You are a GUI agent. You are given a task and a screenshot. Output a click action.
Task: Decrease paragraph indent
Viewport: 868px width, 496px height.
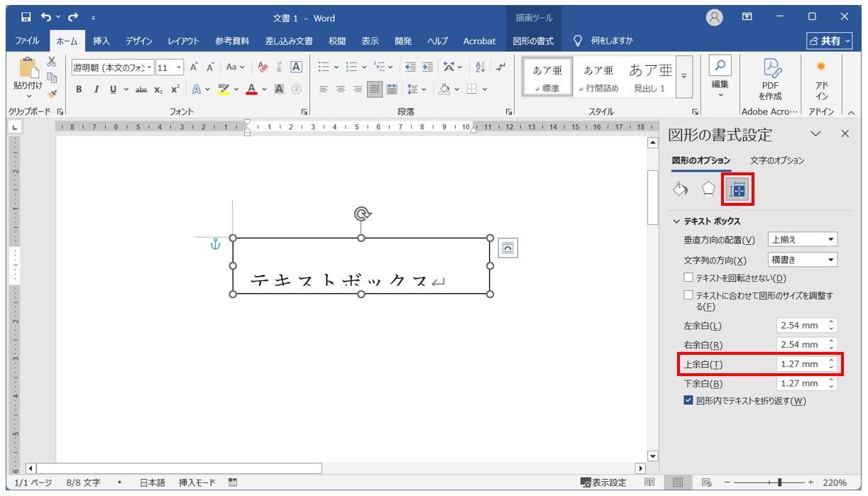[x=410, y=67]
